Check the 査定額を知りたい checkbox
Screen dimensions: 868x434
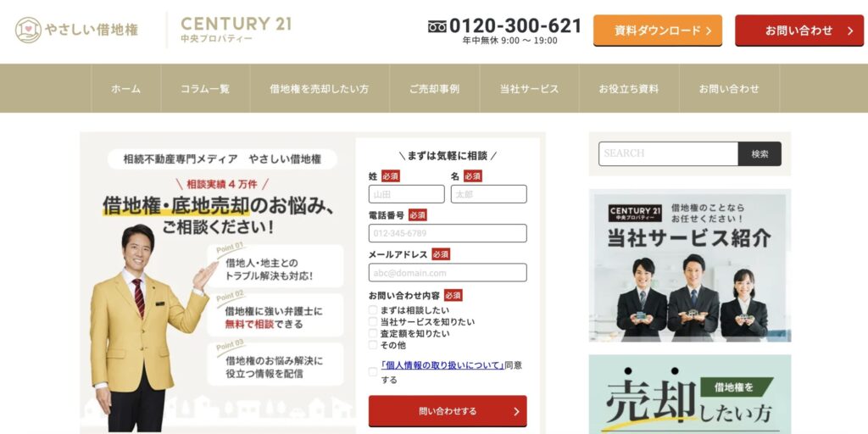373,333
